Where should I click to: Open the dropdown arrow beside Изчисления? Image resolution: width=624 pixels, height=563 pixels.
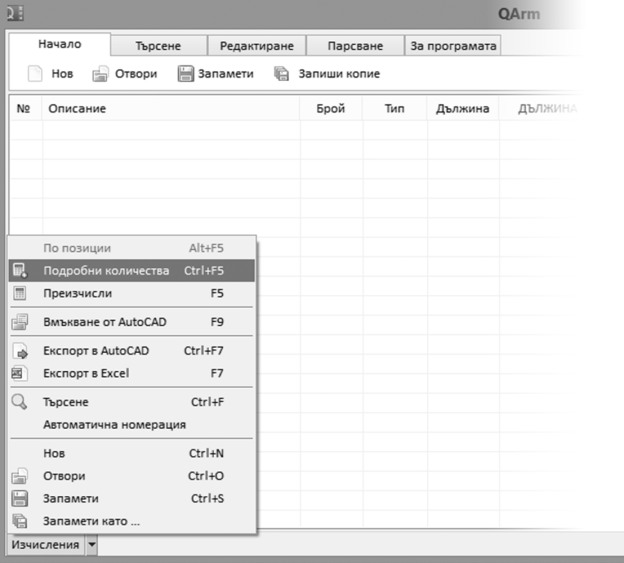[x=91, y=545]
